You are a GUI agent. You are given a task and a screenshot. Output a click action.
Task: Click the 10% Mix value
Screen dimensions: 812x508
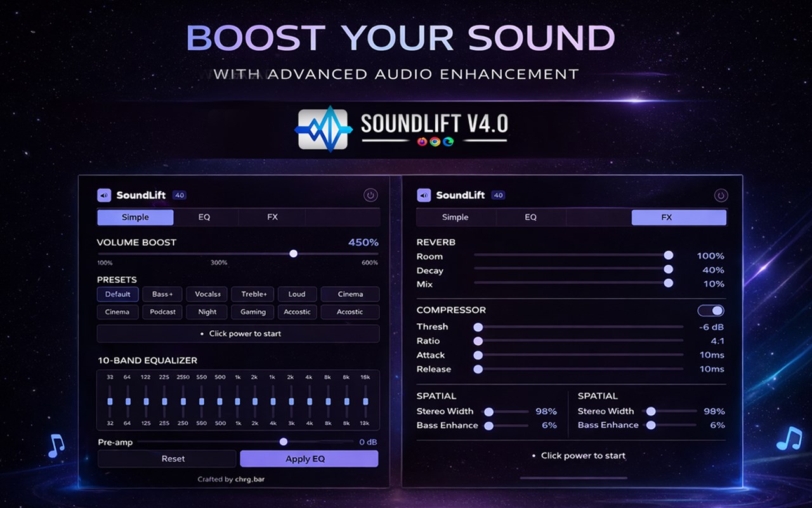(714, 284)
